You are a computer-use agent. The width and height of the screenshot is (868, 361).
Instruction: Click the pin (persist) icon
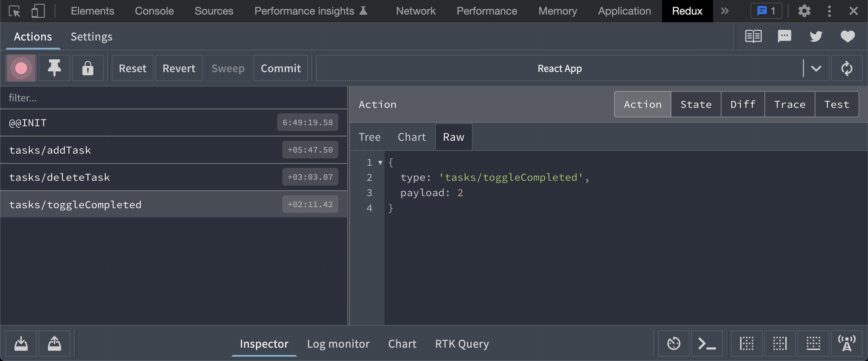coord(54,68)
